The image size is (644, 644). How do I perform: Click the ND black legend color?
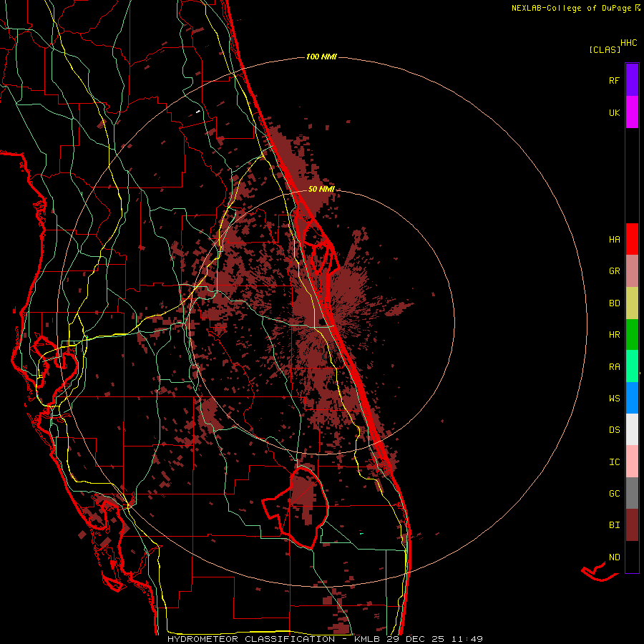click(632, 557)
